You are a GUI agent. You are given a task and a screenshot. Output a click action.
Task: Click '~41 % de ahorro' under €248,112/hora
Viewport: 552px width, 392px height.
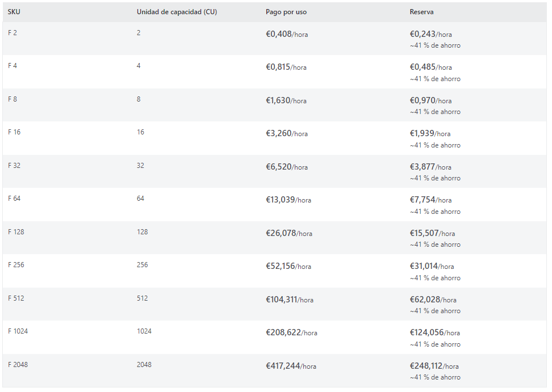[x=435, y=377]
